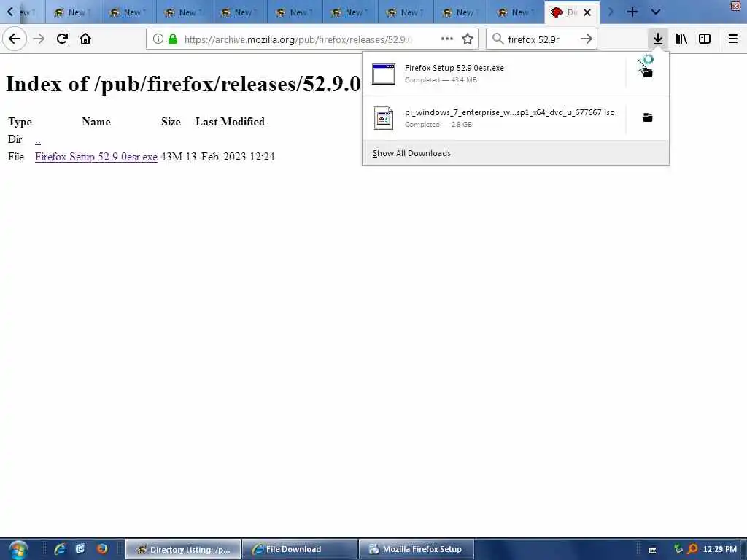Viewport: 747px width, 560px height.
Task: Click the keyboard tray icon
Action: click(653, 550)
